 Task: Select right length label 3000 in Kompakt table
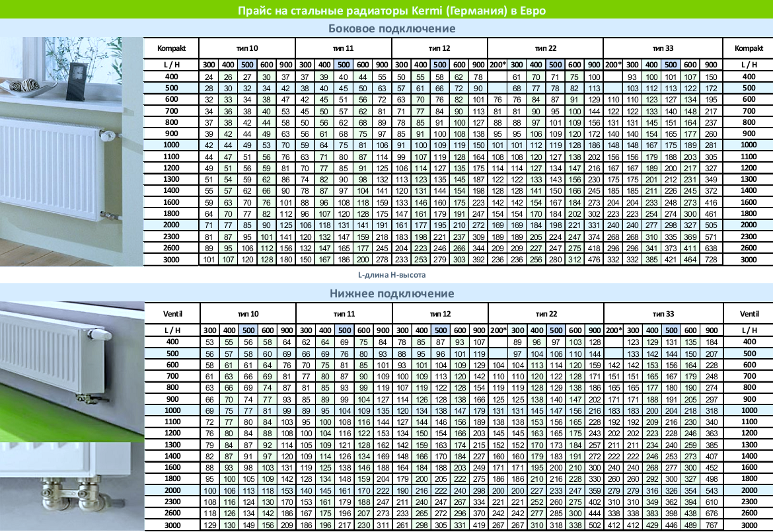click(x=749, y=260)
